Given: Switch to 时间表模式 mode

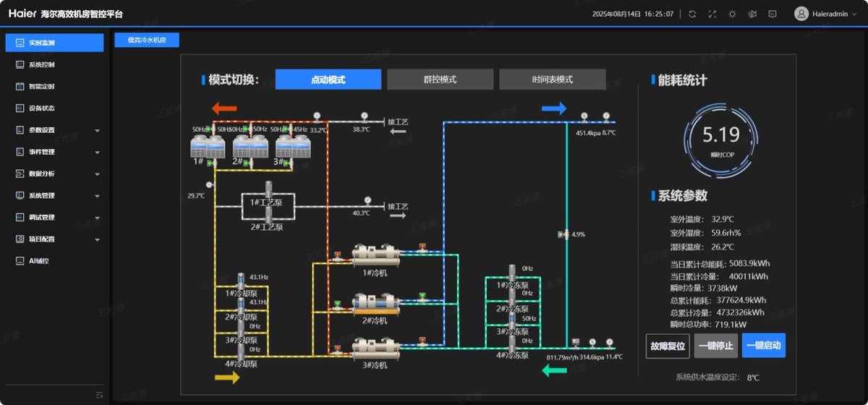Looking at the screenshot, I should 552,80.
